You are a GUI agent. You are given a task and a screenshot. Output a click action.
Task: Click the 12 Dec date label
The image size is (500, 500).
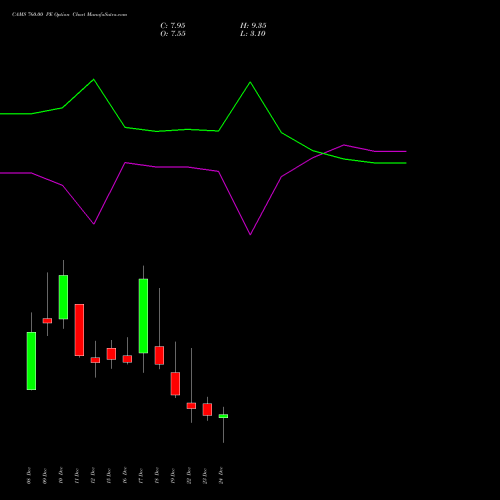[93, 475]
